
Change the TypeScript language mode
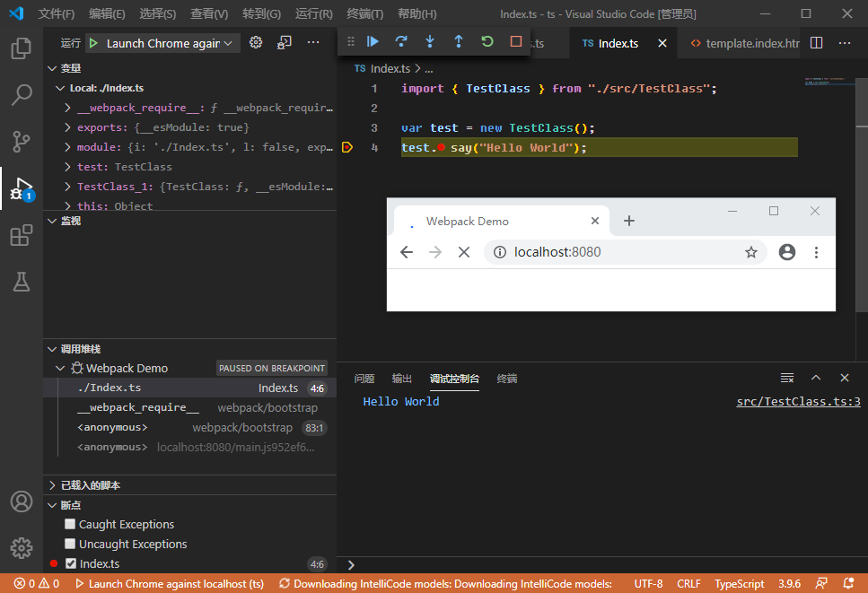739,584
